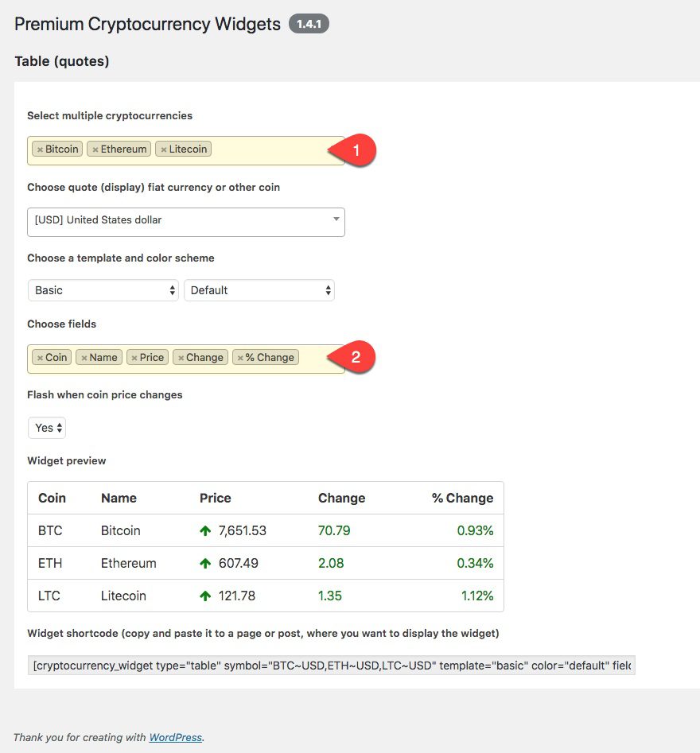This screenshot has width=700, height=753.
Task: Open the flash on price change Yes selector
Action: pos(47,428)
